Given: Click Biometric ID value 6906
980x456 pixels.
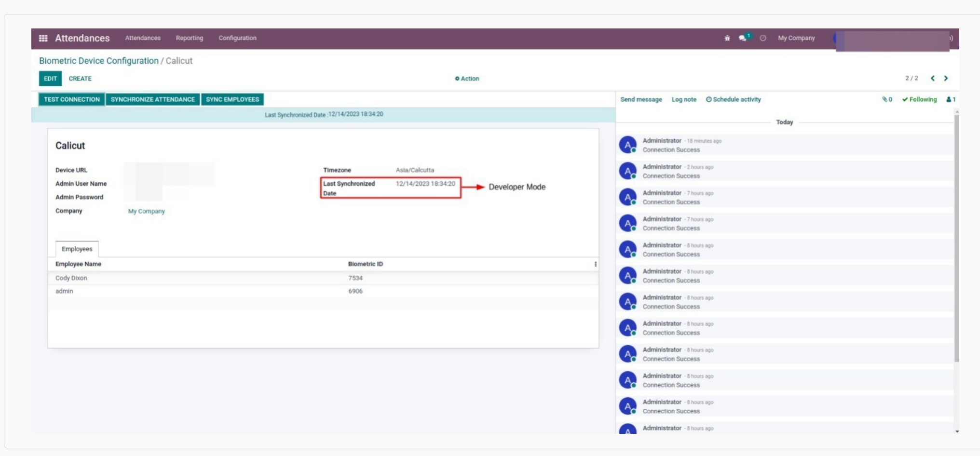Looking at the screenshot, I should 355,291.
